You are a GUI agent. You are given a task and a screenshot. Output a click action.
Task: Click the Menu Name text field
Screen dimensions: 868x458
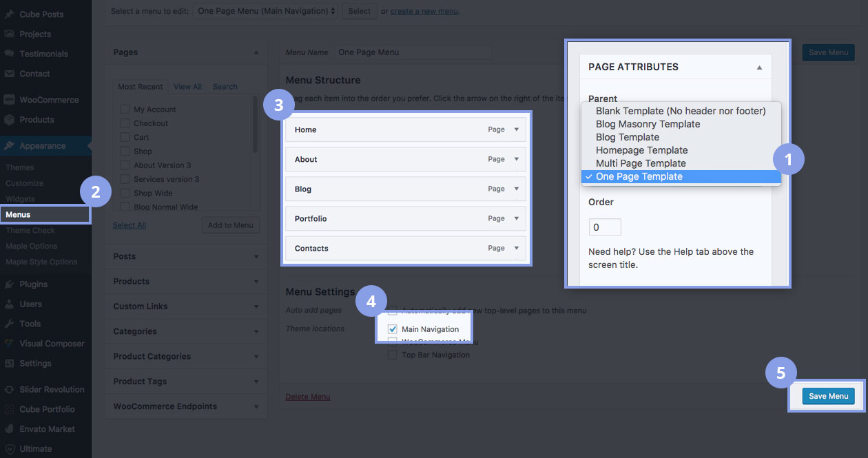(x=413, y=52)
